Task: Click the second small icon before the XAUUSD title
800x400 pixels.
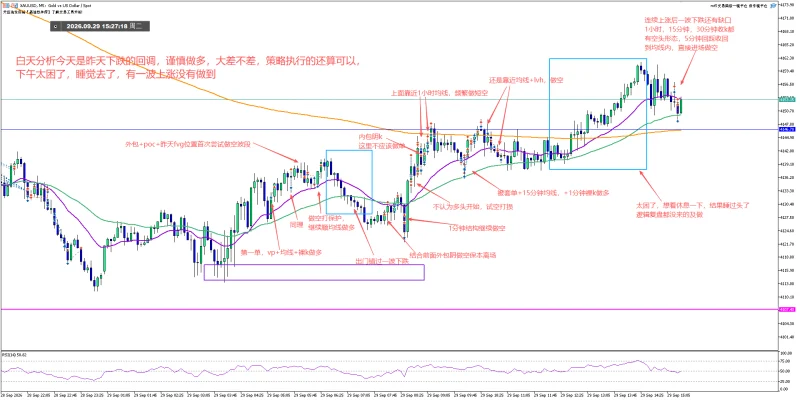Action: tap(14, 5)
